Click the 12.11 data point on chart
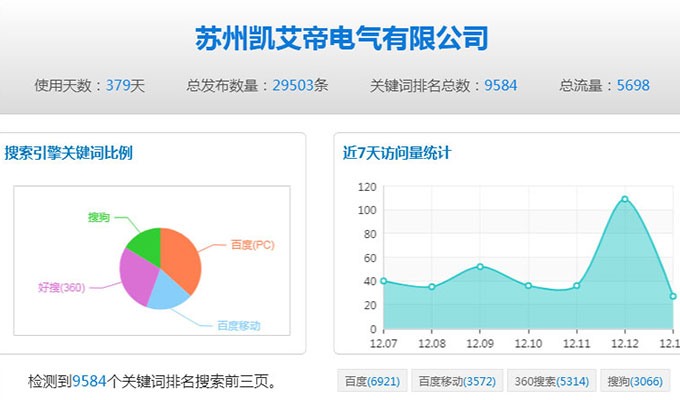 point(577,285)
